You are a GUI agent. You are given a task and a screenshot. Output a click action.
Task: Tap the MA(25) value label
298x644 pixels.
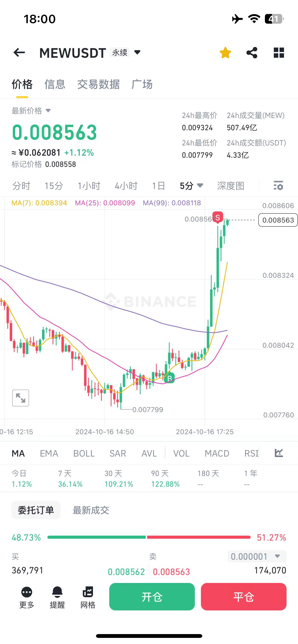(x=105, y=203)
